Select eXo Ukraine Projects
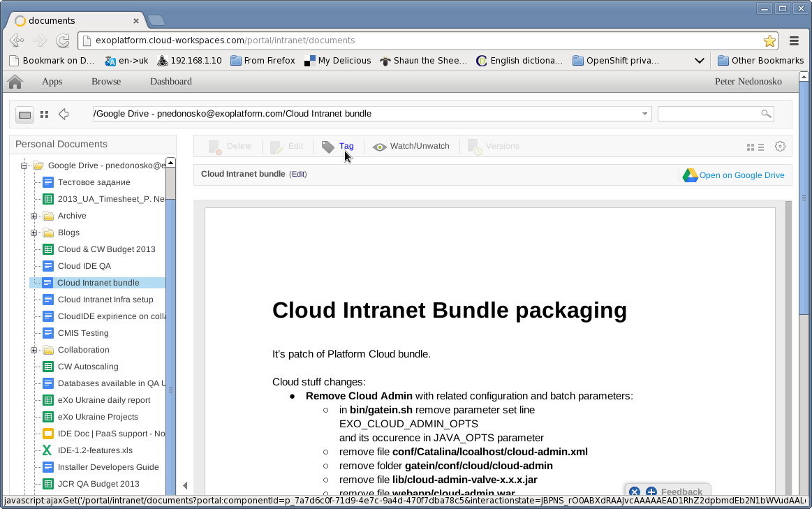This screenshot has height=509, width=812. [x=98, y=417]
